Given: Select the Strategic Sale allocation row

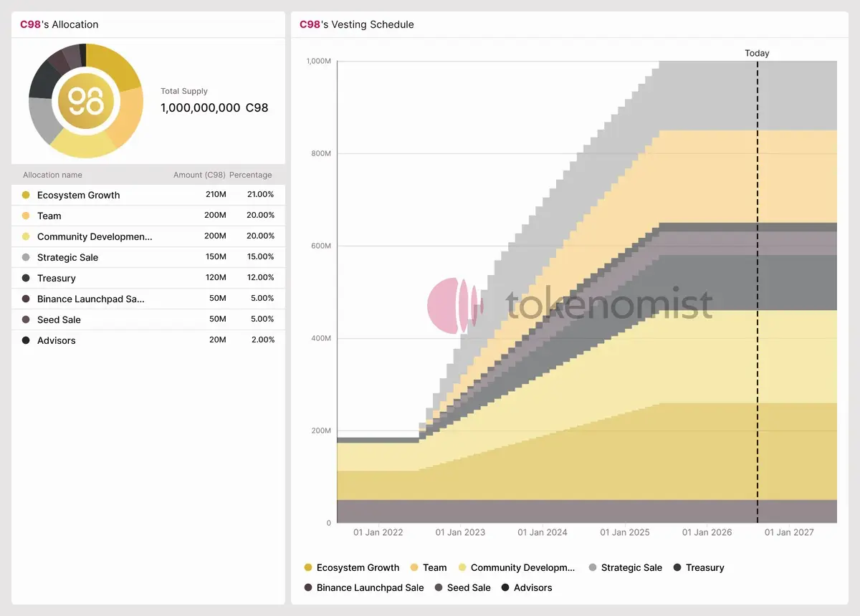Looking at the screenshot, I should 148,257.
